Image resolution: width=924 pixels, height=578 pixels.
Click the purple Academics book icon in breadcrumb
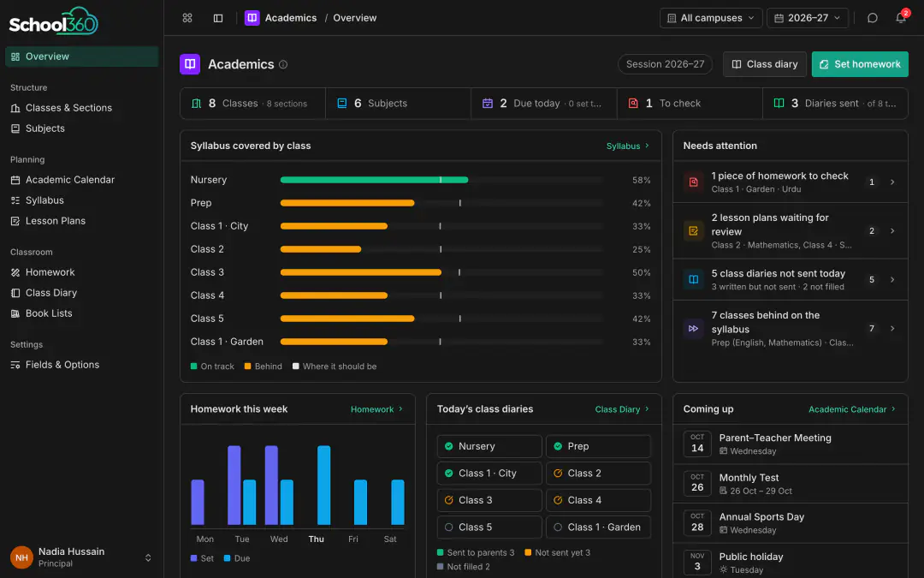click(252, 18)
